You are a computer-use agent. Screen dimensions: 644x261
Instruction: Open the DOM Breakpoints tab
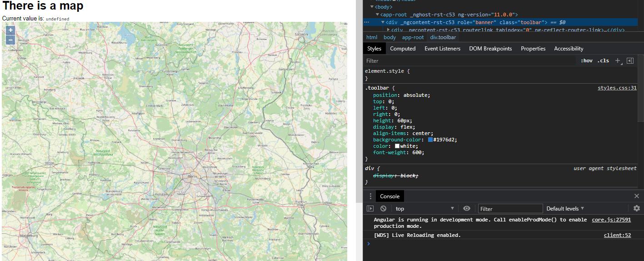[x=490, y=49]
